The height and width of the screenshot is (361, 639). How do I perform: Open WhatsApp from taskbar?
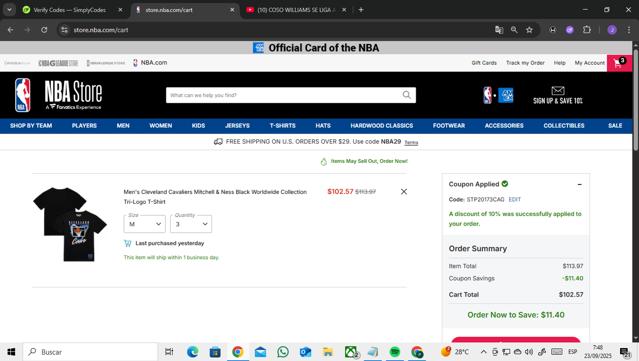[283, 352]
